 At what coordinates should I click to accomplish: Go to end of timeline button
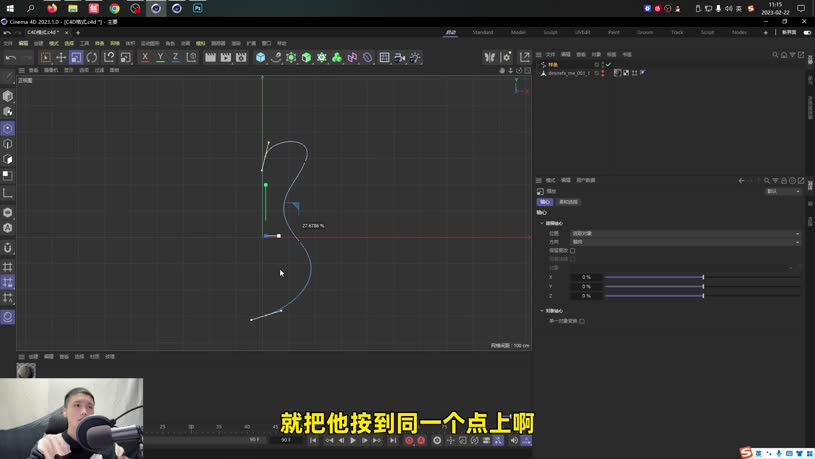(393, 440)
